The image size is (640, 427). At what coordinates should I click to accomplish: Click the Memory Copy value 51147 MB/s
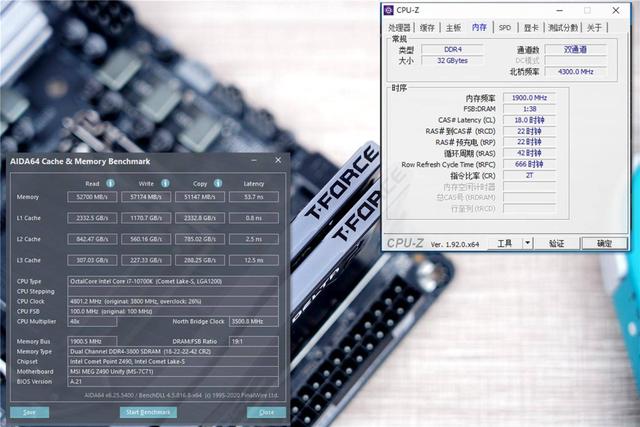[x=200, y=197]
